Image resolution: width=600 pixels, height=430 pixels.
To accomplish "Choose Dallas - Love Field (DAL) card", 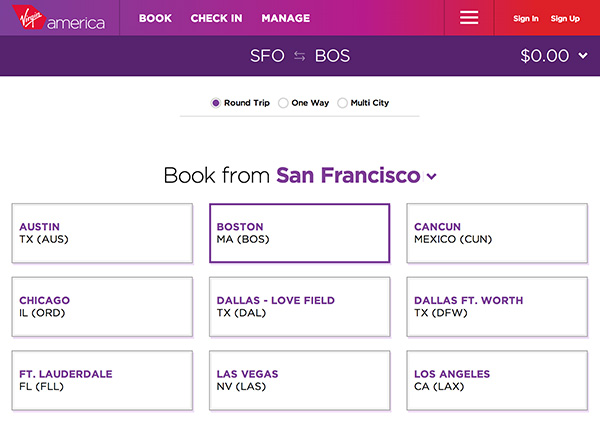I will click(x=300, y=307).
